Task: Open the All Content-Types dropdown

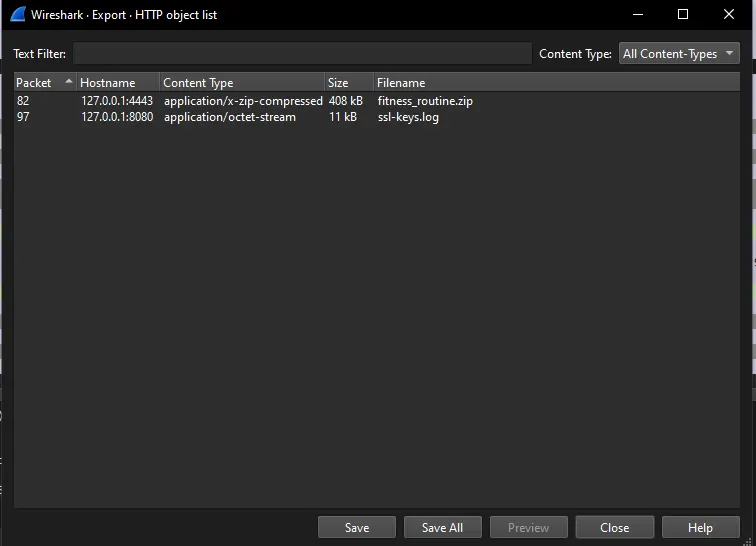Action: pyautogui.click(x=679, y=54)
